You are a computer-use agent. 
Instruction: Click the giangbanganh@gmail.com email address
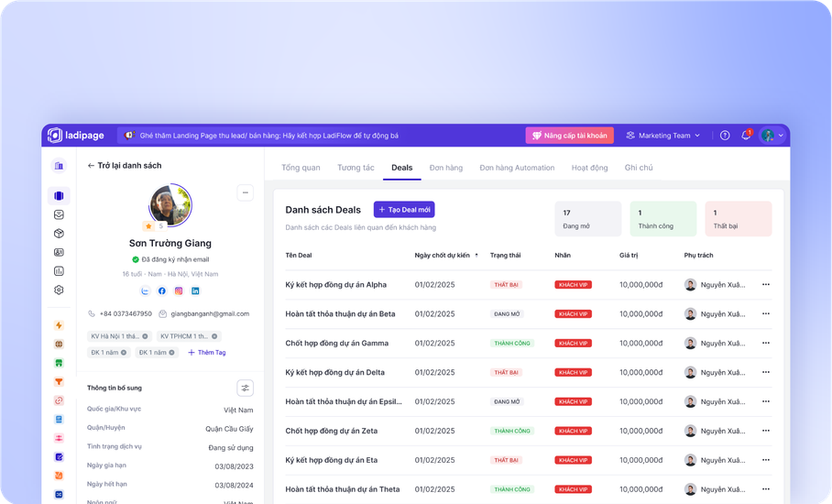pyautogui.click(x=210, y=313)
